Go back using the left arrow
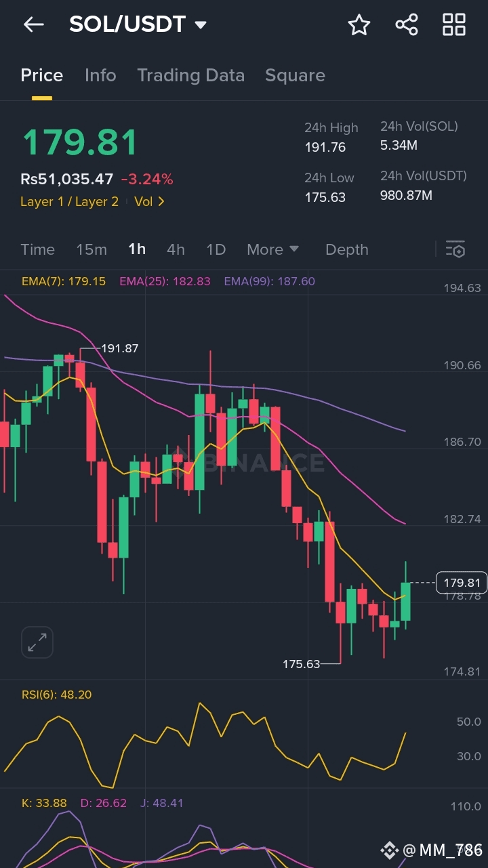Image resolution: width=488 pixels, height=868 pixels. (x=33, y=25)
